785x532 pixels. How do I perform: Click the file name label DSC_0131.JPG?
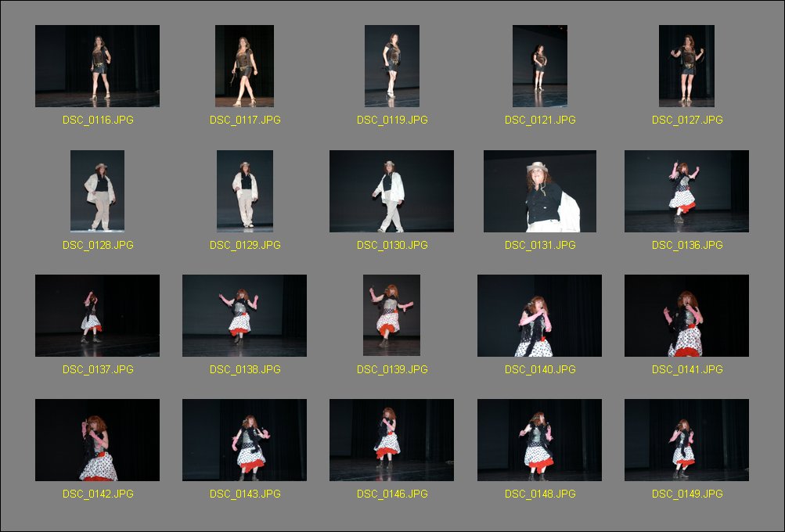click(x=540, y=245)
